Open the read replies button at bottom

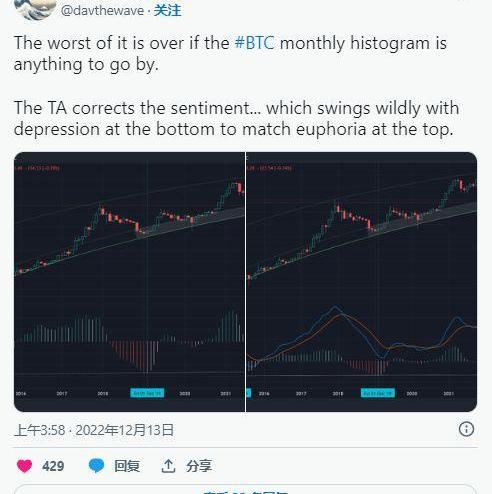coord(246,489)
